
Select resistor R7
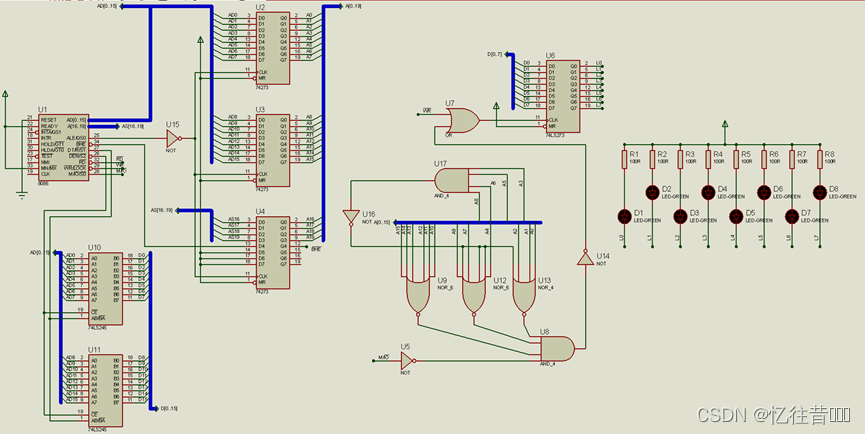(x=792, y=159)
